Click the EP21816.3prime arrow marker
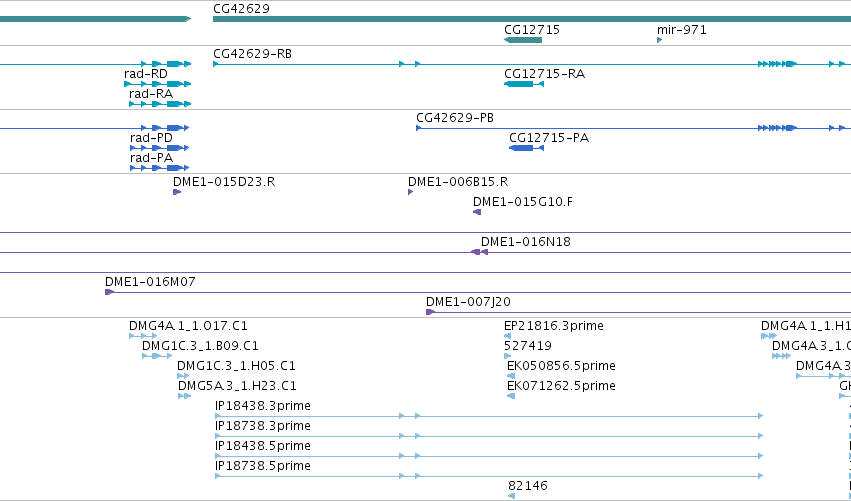 [x=507, y=336]
